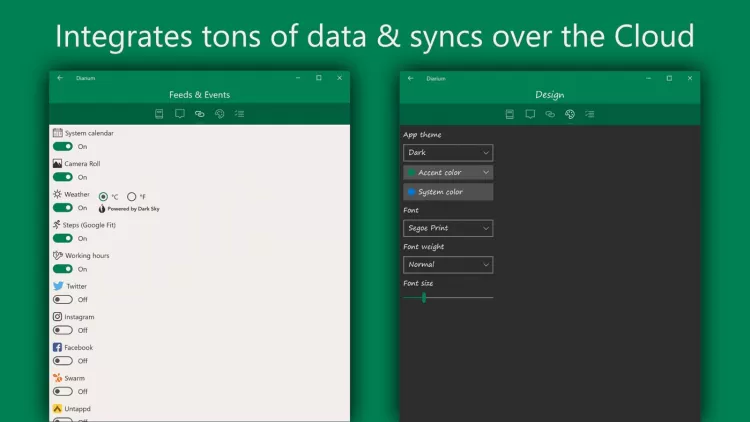Click Facebook logo icon
Screen dimensions: 750x422
coord(57,347)
